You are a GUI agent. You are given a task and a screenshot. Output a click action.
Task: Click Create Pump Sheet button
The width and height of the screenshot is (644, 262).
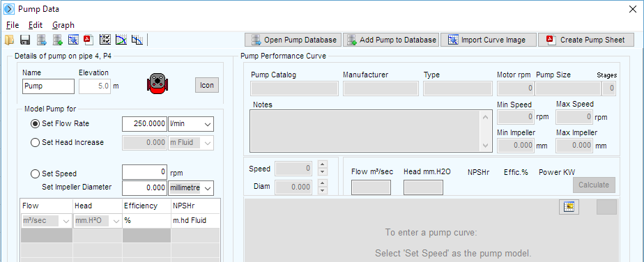pyautogui.click(x=586, y=40)
